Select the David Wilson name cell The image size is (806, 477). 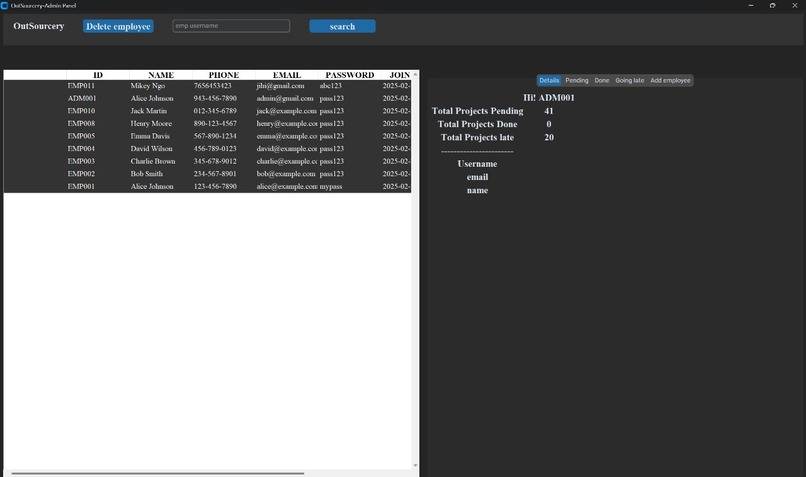(x=151, y=149)
